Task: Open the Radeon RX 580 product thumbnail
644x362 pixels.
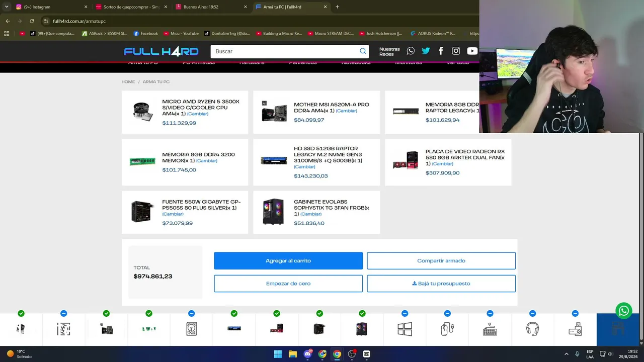Action: [406, 161]
